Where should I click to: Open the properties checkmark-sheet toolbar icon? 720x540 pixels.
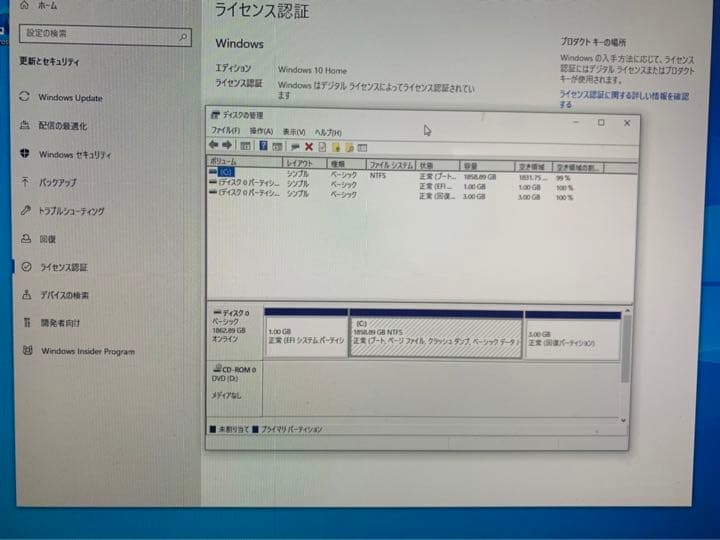click(322, 147)
